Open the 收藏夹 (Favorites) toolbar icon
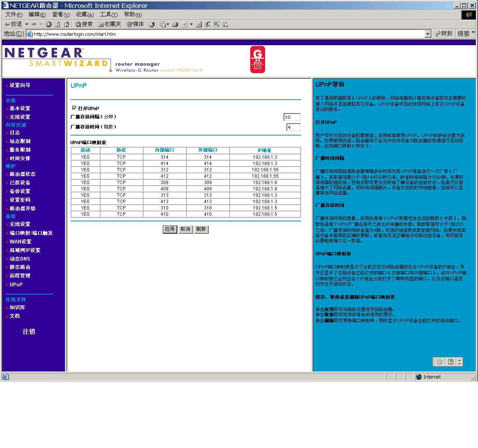The width and height of the screenshot is (478, 448). tap(108, 24)
